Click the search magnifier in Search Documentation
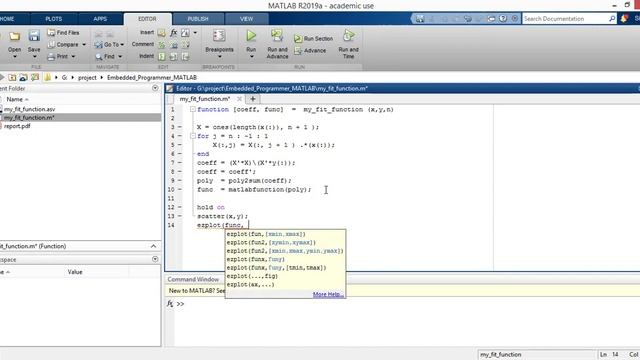This screenshot has width=640, height=360. [612, 19]
